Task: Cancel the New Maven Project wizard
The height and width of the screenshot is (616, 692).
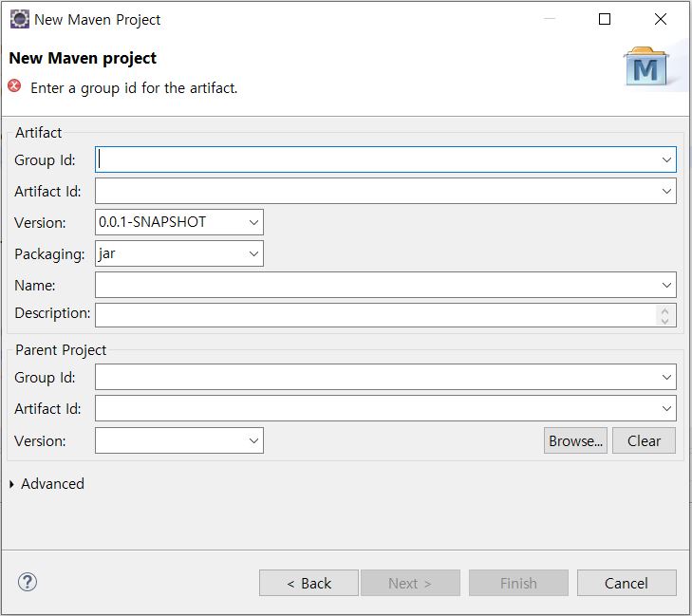Action: coord(627,583)
